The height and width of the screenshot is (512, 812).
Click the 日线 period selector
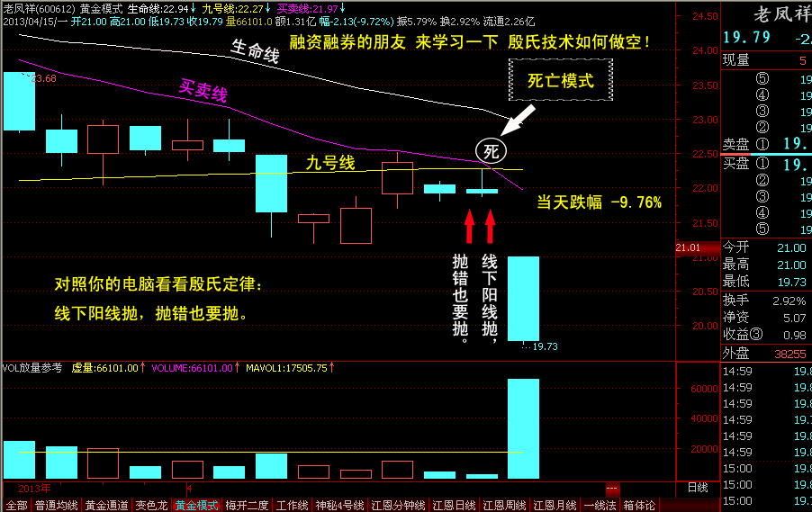point(698,487)
